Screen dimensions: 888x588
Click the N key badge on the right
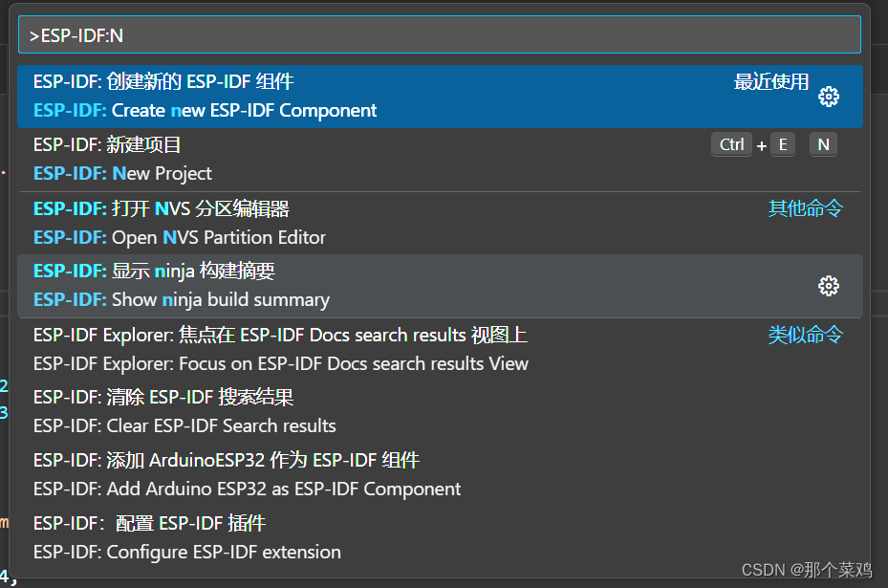[823, 144]
